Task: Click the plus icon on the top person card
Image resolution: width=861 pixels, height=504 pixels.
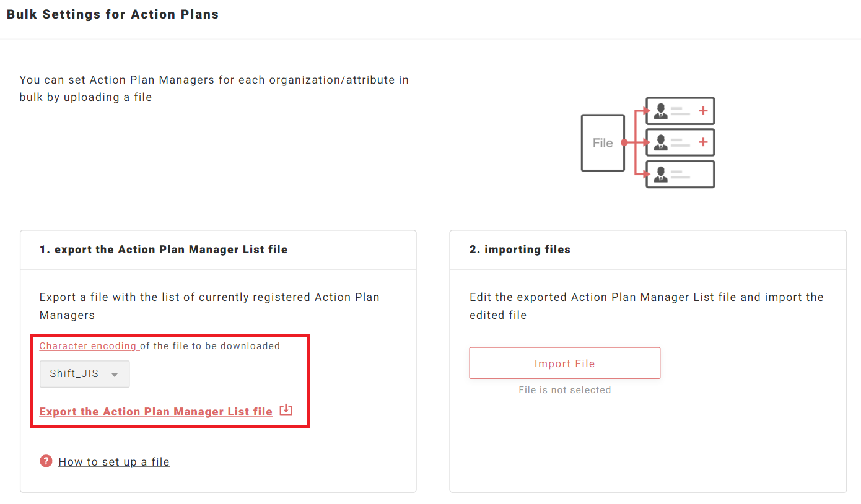Action: (x=703, y=111)
